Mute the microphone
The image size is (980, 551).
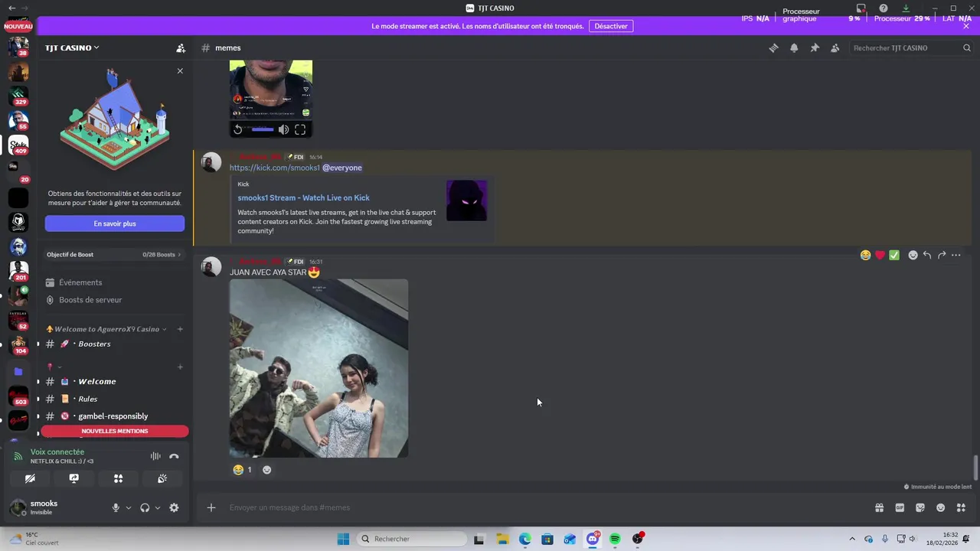[x=116, y=507]
